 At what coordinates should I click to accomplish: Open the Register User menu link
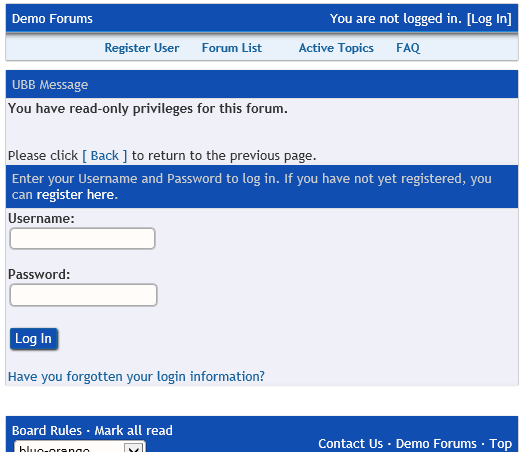[142, 48]
